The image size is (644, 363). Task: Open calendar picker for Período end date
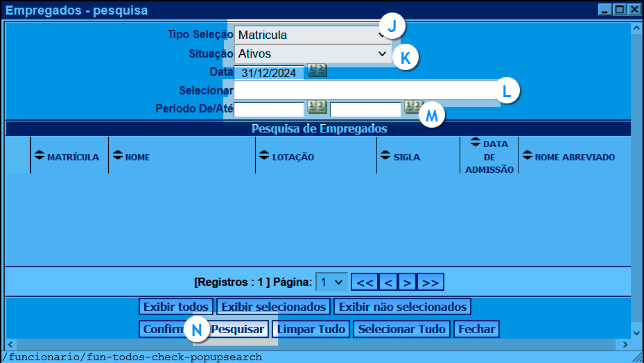tap(414, 108)
